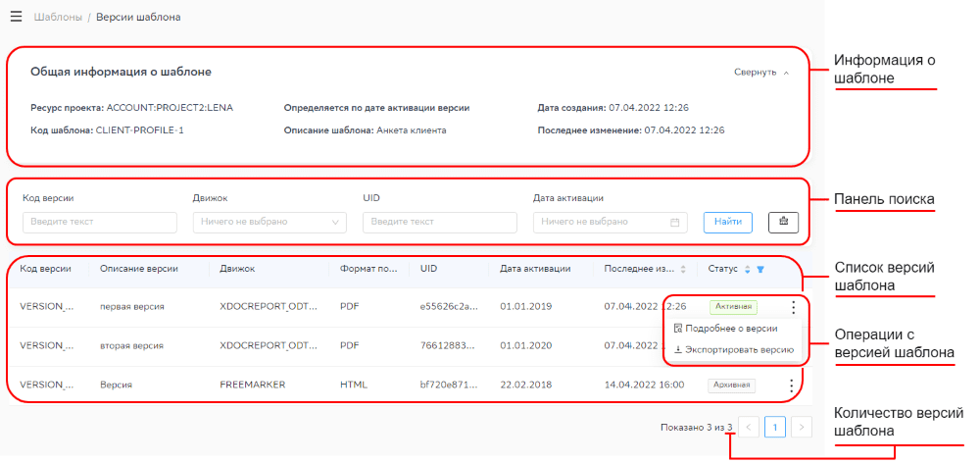Click the Статус column filter icon

coord(760,269)
